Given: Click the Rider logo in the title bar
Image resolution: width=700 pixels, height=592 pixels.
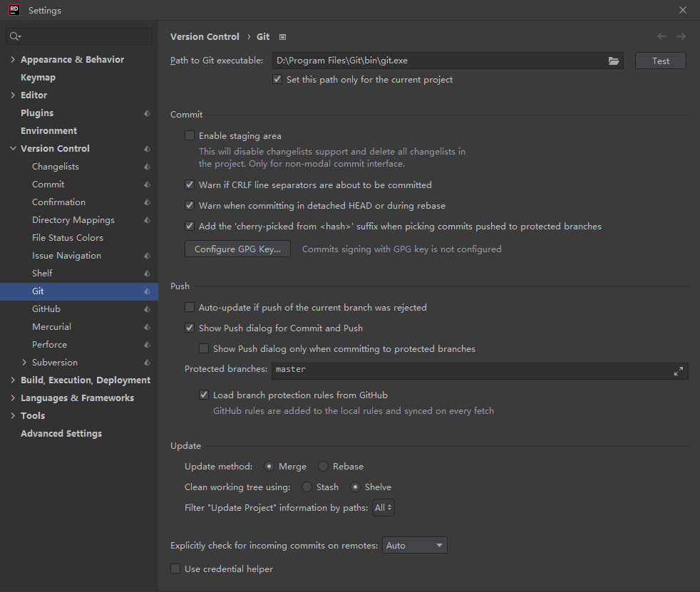Looking at the screenshot, I should [x=14, y=10].
